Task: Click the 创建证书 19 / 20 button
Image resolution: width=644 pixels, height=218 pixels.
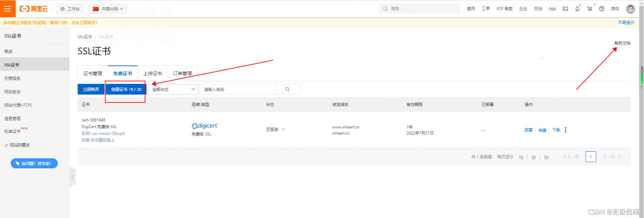Action: (x=126, y=89)
